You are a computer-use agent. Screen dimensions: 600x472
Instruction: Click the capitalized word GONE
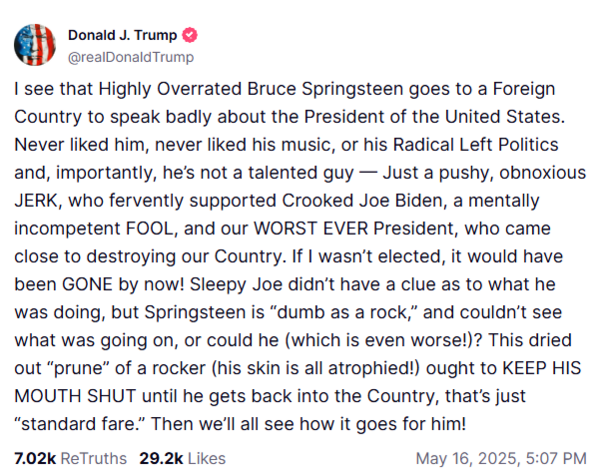(87, 284)
